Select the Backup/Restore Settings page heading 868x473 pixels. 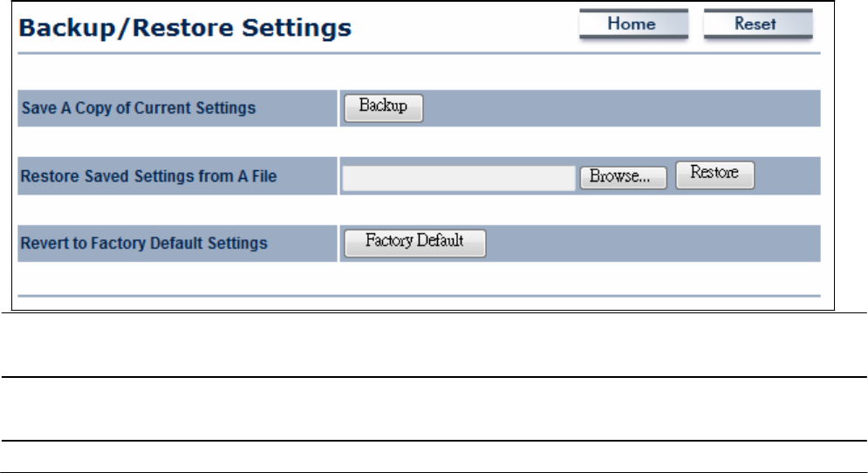coord(185,28)
